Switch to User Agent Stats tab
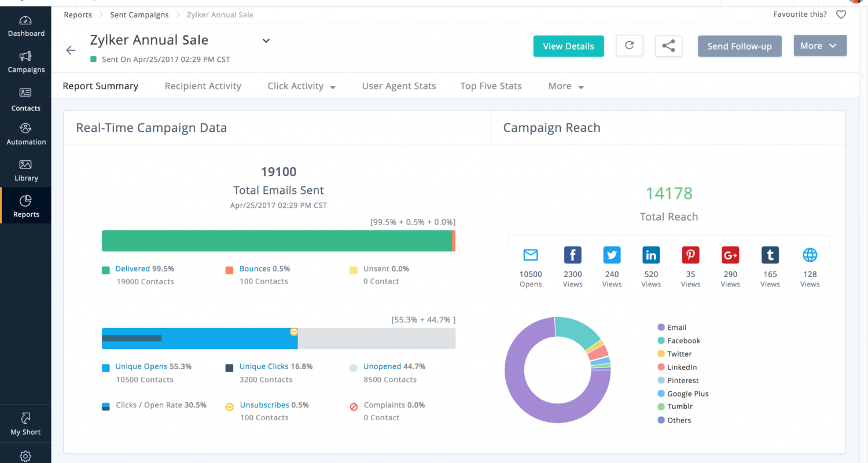The image size is (868, 463). [x=399, y=86]
